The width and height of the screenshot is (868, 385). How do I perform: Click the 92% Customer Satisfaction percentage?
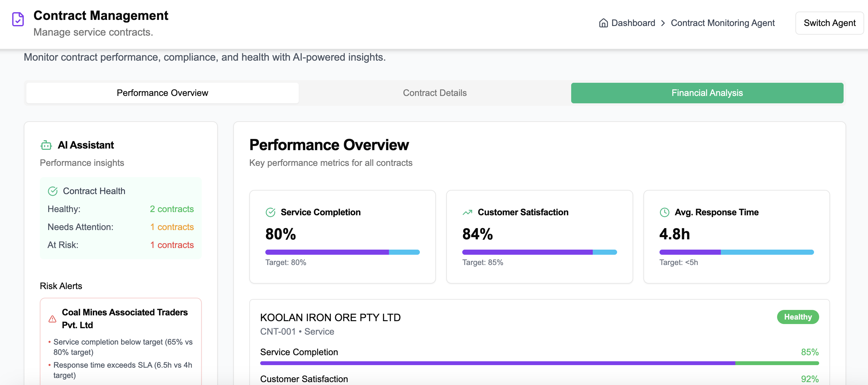(810, 379)
